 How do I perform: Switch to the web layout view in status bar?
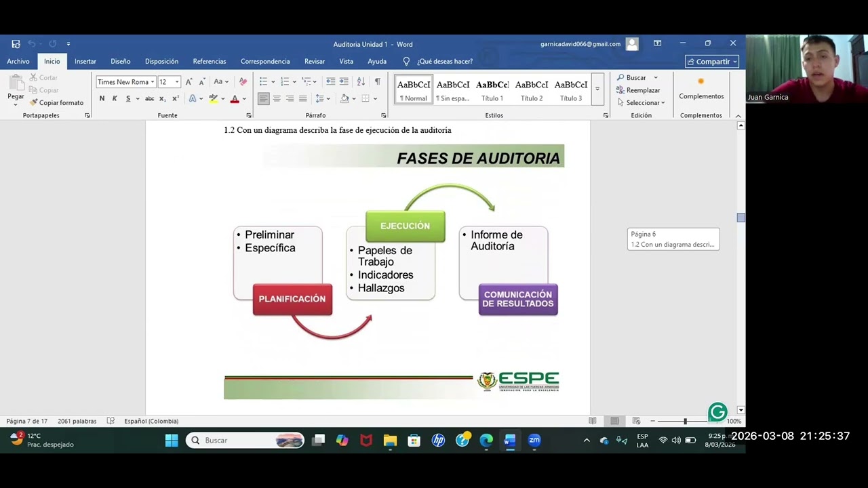[636, 421]
